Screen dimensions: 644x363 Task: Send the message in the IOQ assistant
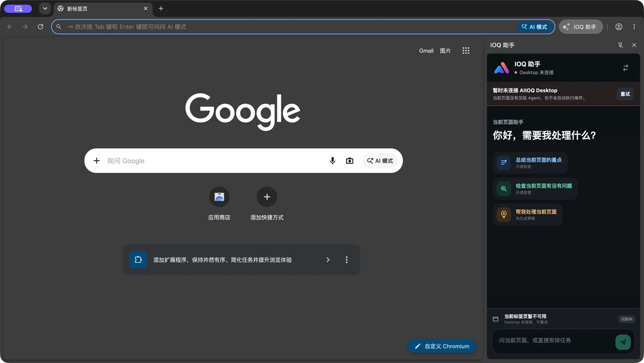click(623, 342)
